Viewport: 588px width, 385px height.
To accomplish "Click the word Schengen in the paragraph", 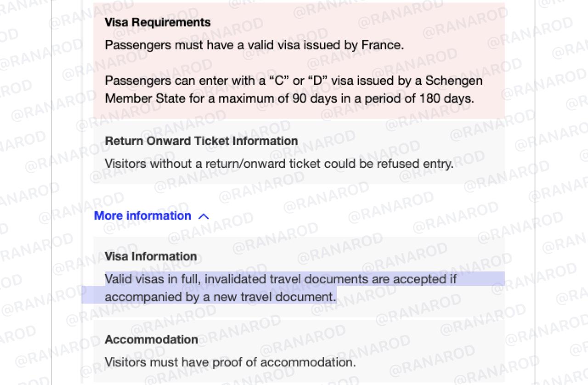I will pyautogui.click(x=453, y=81).
